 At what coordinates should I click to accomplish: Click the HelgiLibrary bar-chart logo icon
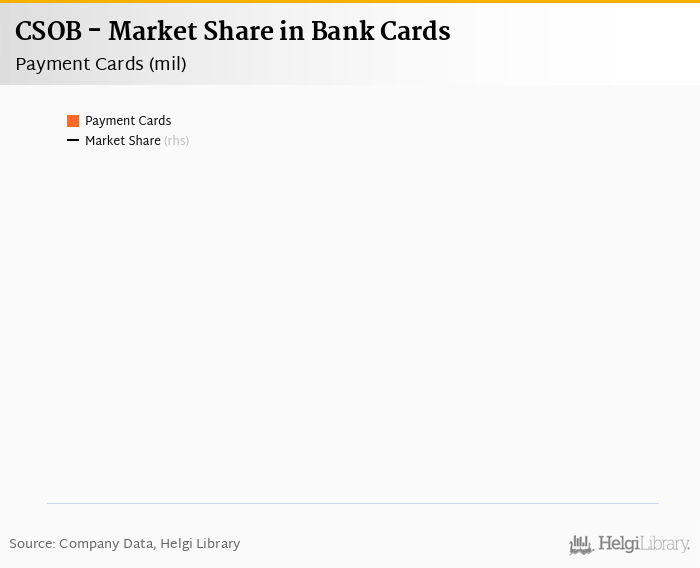pos(581,545)
